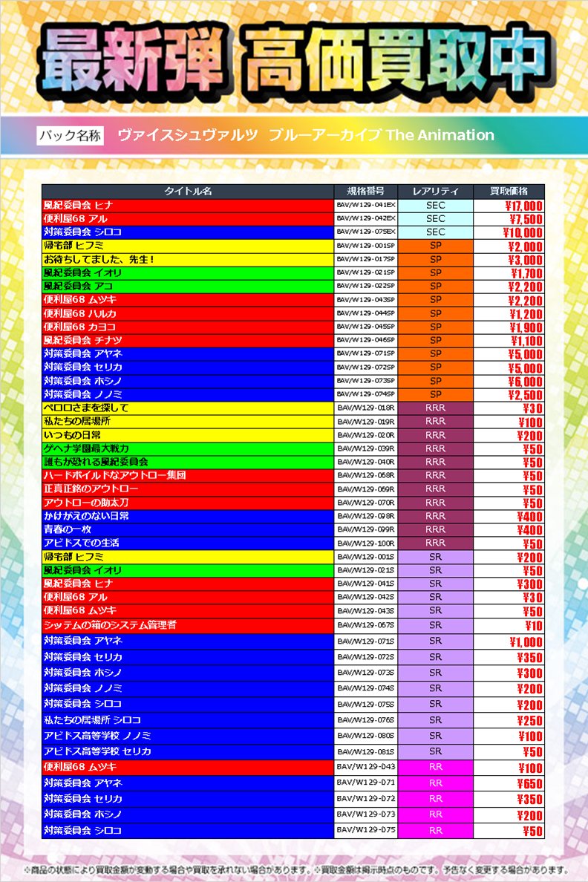Click code BAV/W129-041EX
This screenshot has height=882, width=588.
(366, 206)
